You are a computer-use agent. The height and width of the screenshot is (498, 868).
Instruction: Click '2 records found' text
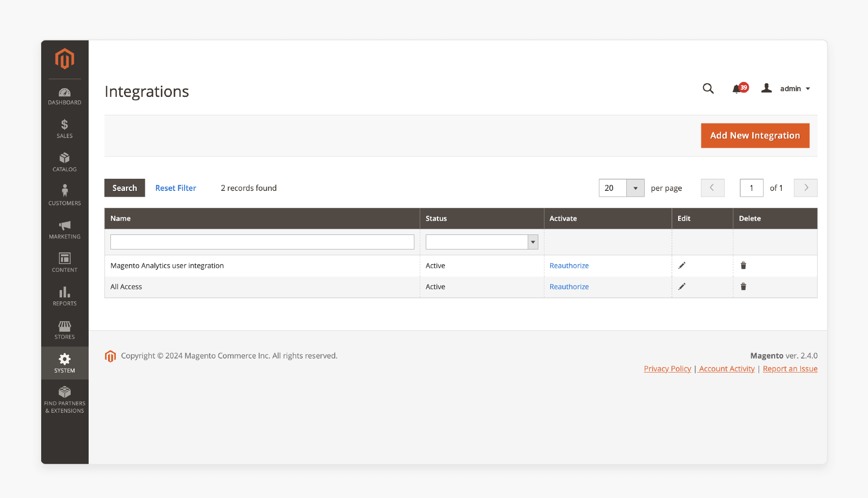coord(248,188)
